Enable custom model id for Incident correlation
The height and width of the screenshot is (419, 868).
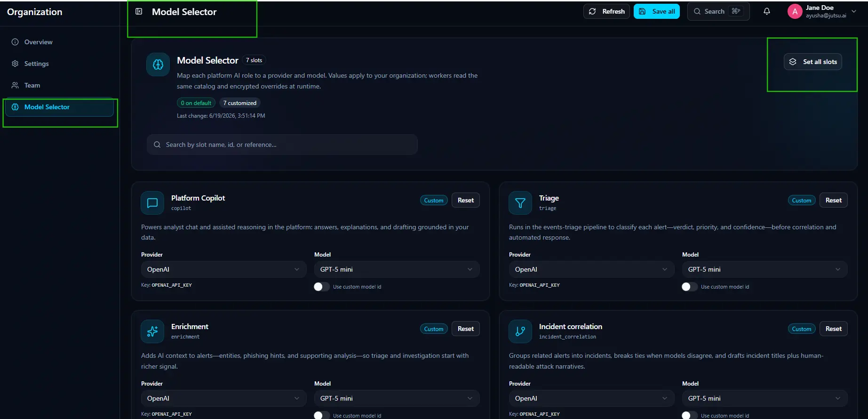point(690,415)
